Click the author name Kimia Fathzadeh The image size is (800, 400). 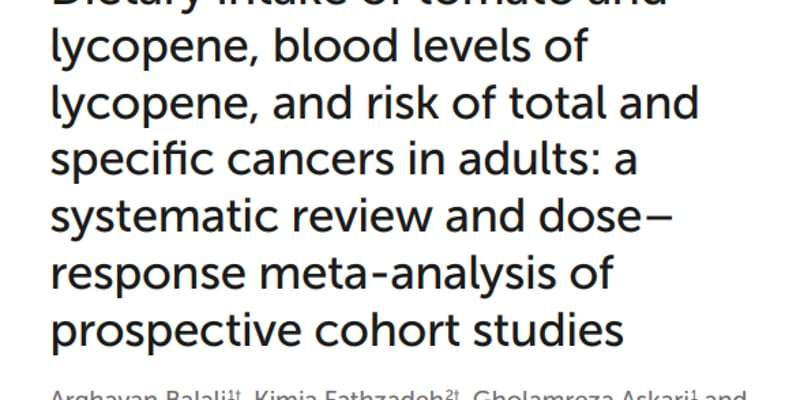point(349,396)
